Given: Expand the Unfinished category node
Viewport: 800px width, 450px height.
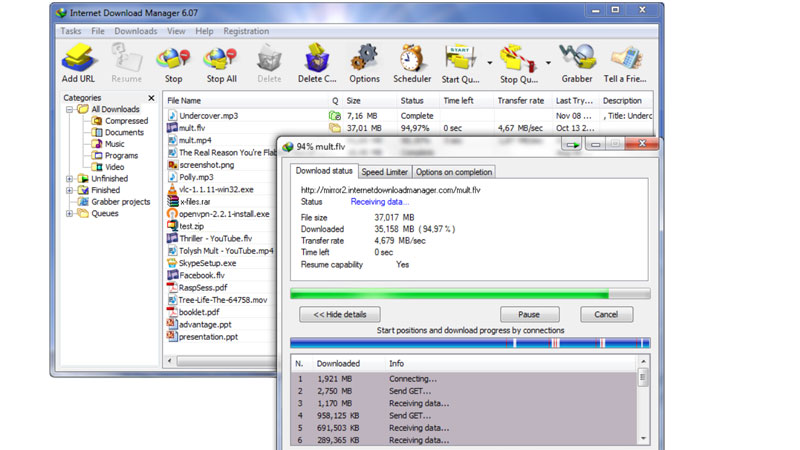Looking at the screenshot, I should [x=69, y=179].
